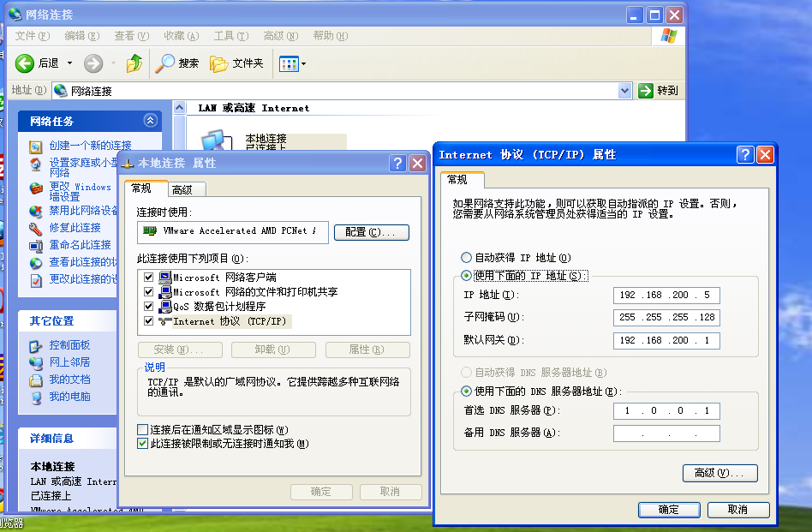Switch to the Advanced (高级) tab

182,190
